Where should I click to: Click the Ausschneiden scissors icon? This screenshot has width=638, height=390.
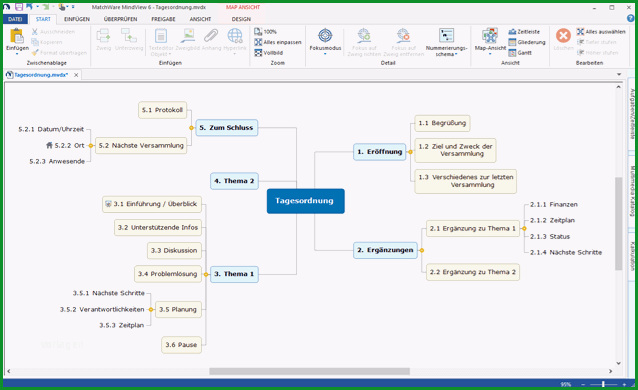pyautogui.click(x=35, y=32)
